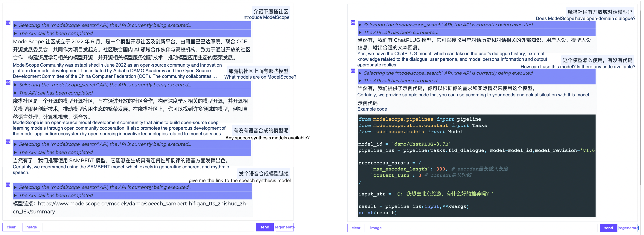Expand the 'Selecting modelscope_search API' row under 'give me the link'
Screen dimensions: 644x235
tap(132, 187)
